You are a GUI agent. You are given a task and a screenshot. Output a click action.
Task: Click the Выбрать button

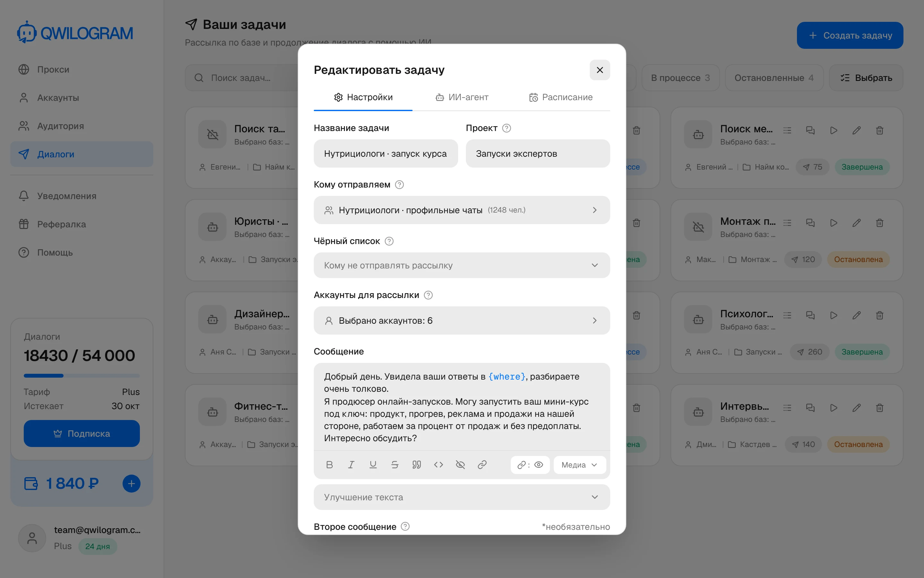(866, 78)
